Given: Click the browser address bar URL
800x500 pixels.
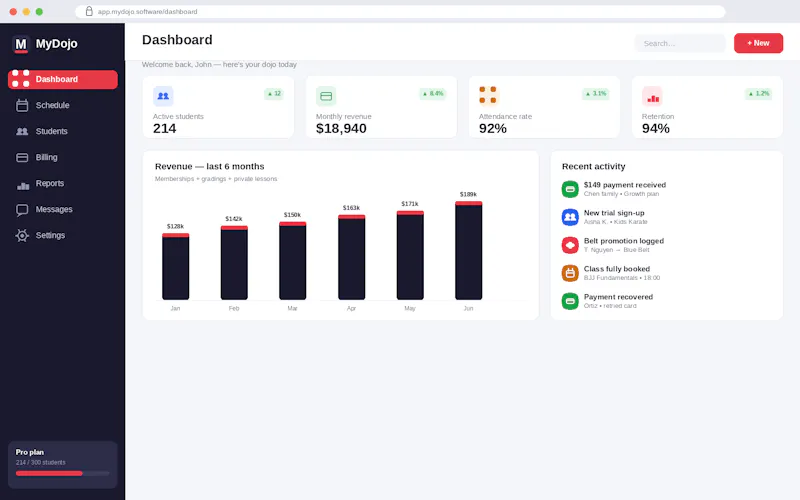Looking at the screenshot, I should tap(147, 12).
